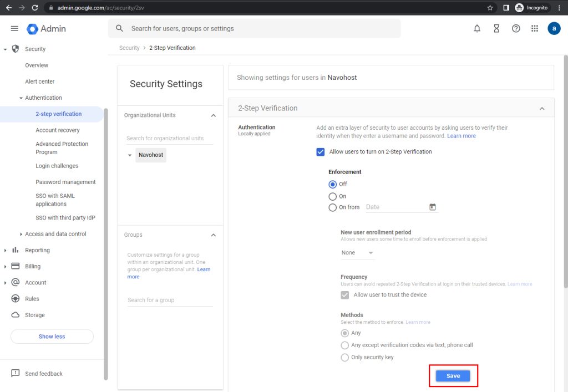Open the date picker calendar icon
Viewport: 568px width, 392px height.
coord(432,207)
